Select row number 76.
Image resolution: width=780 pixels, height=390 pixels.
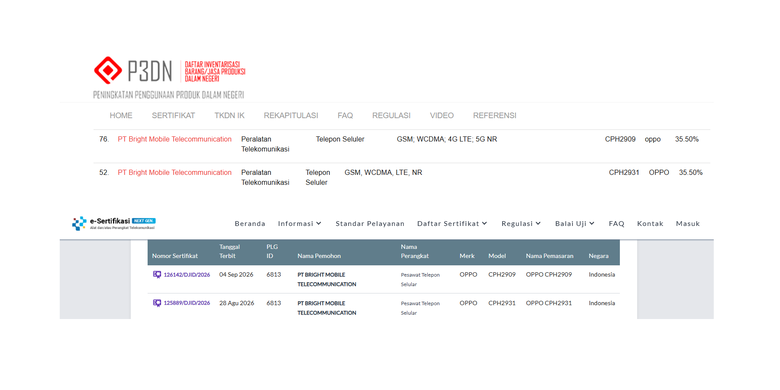click(x=103, y=139)
